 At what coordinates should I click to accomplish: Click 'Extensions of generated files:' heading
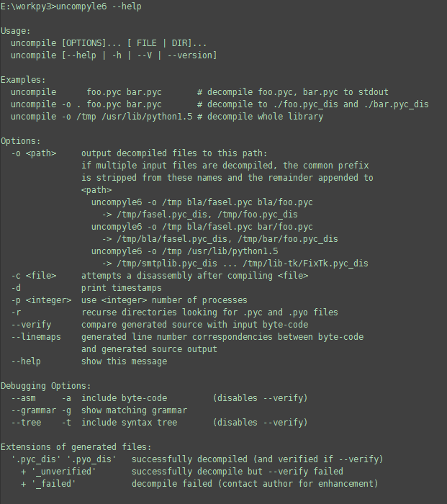tap(76, 447)
